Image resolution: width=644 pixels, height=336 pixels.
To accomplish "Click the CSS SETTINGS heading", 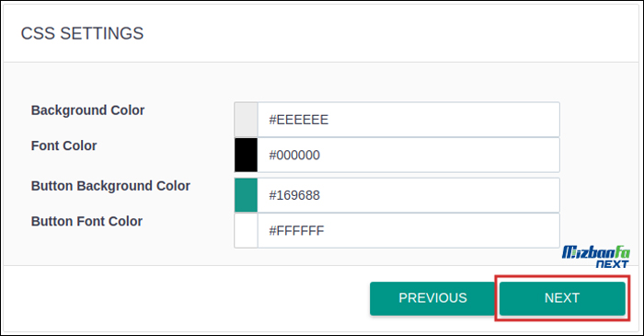I will point(82,33).
